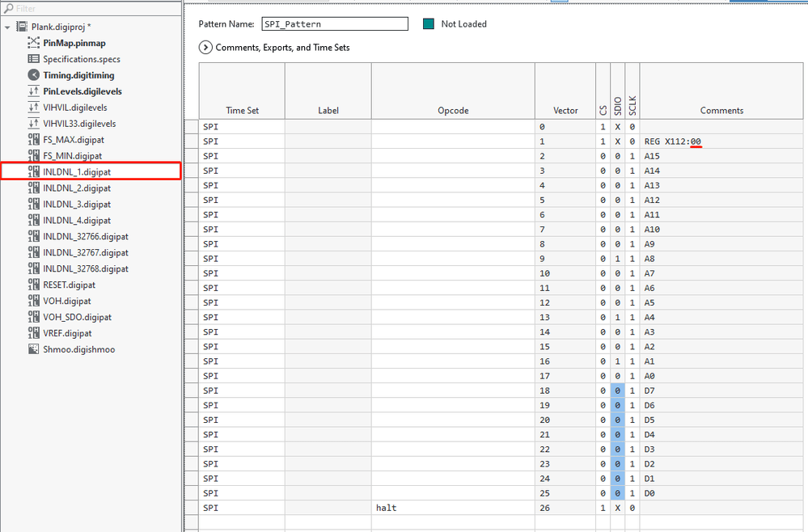Click the Shmoo.digishmoo plot icon

(x=33, y=349)
